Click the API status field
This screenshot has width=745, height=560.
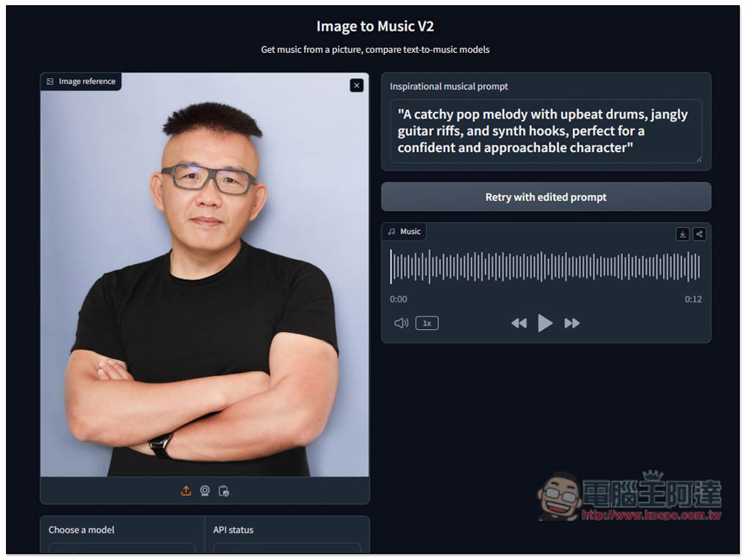tap(287, 550)
